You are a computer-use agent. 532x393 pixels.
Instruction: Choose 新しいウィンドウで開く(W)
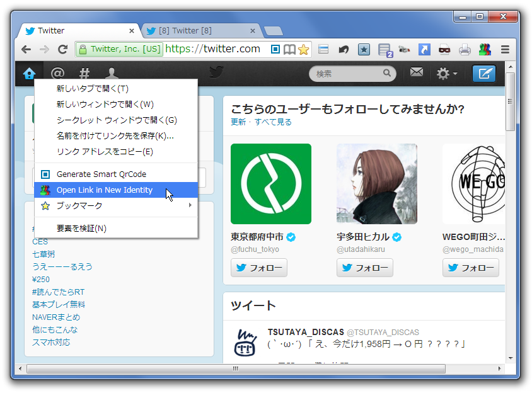[116, 104]
